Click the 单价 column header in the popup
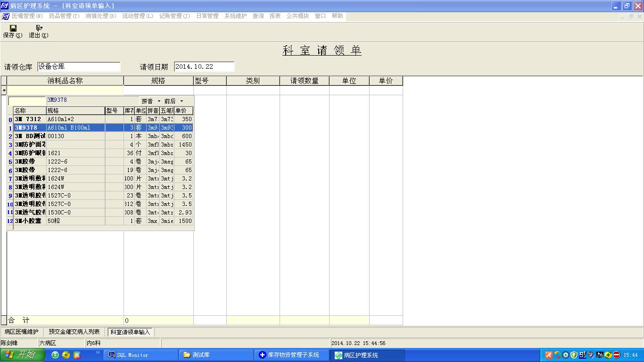Image resolution: width=644 pixels, height=362 pixels. point(184,111)
